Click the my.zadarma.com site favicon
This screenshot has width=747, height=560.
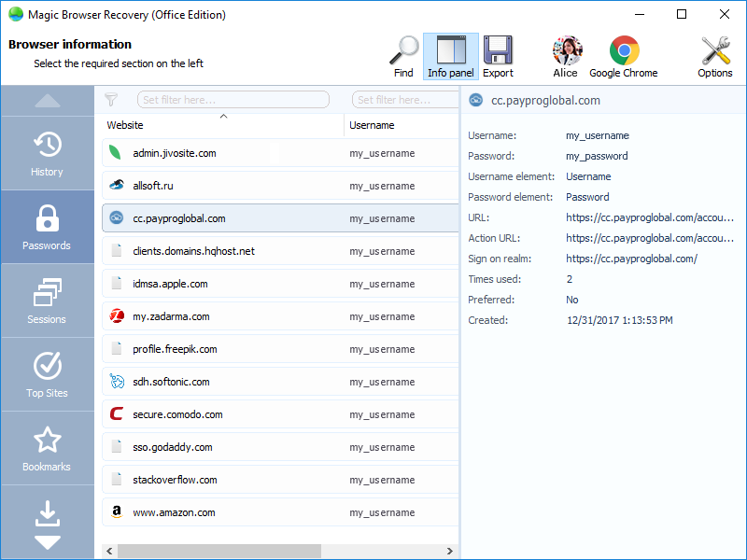tap(117, 315)
